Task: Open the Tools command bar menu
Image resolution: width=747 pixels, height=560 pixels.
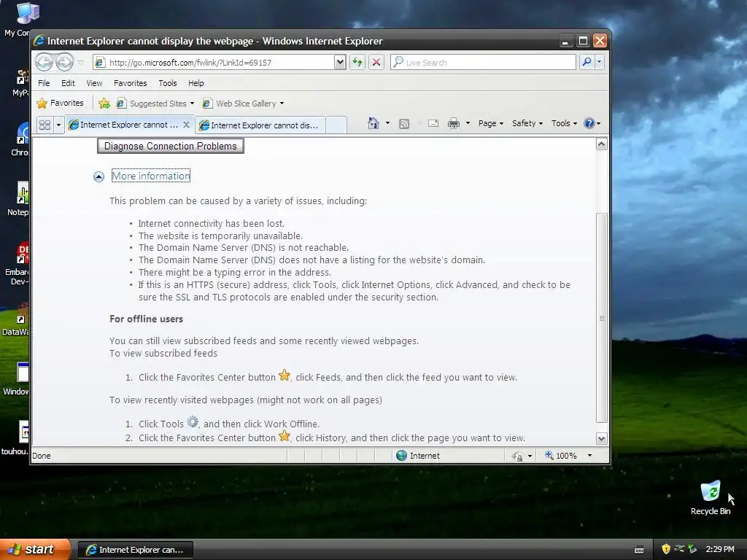Action: click(564, 123)
